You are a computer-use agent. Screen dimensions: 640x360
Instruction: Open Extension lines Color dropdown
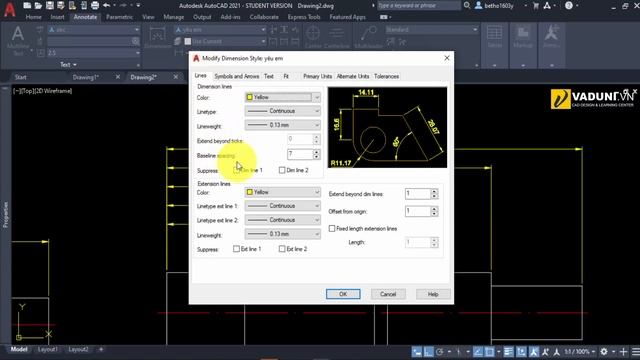pyautogui.click(x=282, y=192)
